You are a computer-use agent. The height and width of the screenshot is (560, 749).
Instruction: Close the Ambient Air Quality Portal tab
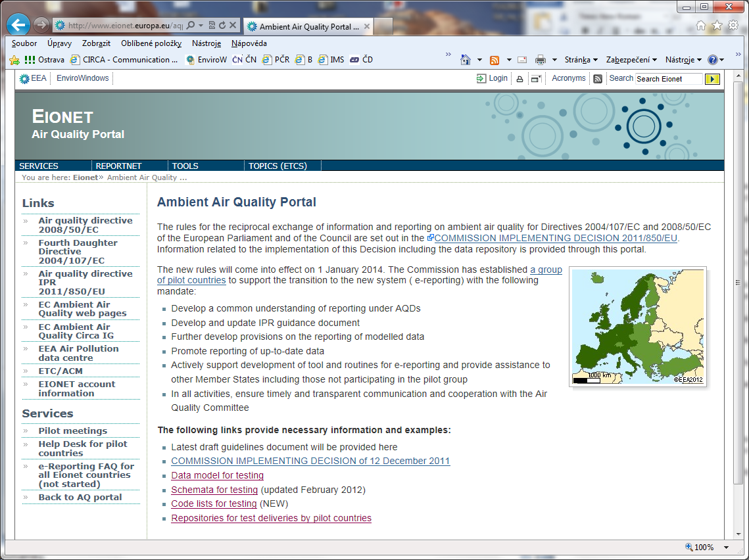pos(367,27)
